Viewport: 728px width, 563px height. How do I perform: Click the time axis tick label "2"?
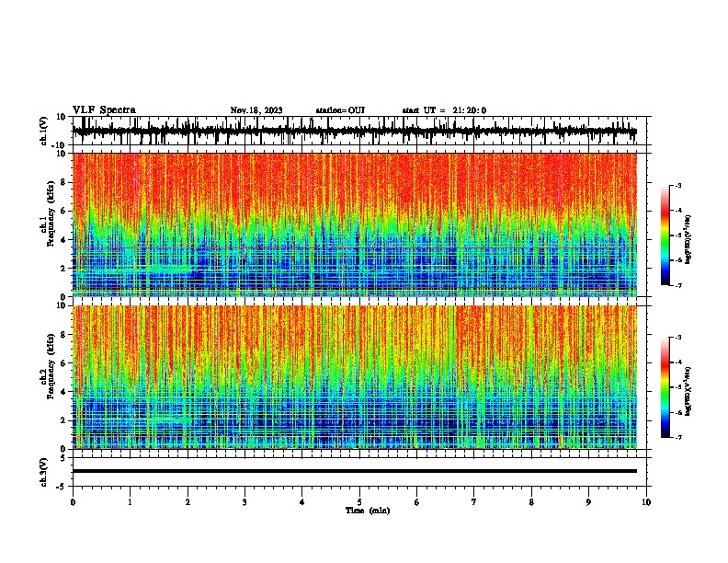pyautogui.click(x=188, y=502)
